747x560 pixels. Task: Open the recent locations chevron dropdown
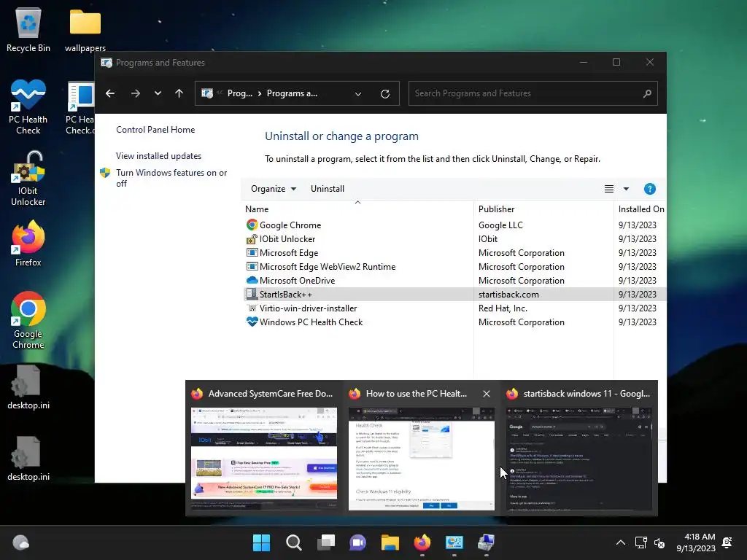click(x=158, y=93)
